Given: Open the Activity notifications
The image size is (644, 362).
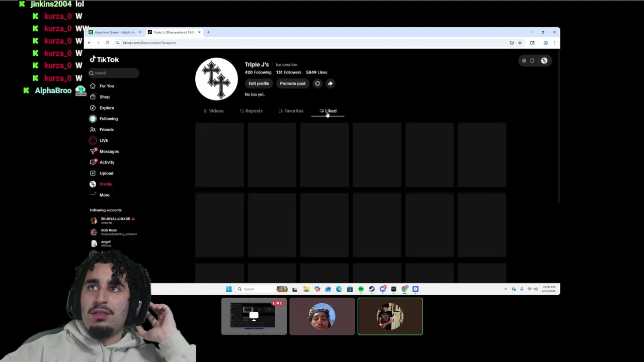Looking at the screenshot, I should (x=102, y=162).
